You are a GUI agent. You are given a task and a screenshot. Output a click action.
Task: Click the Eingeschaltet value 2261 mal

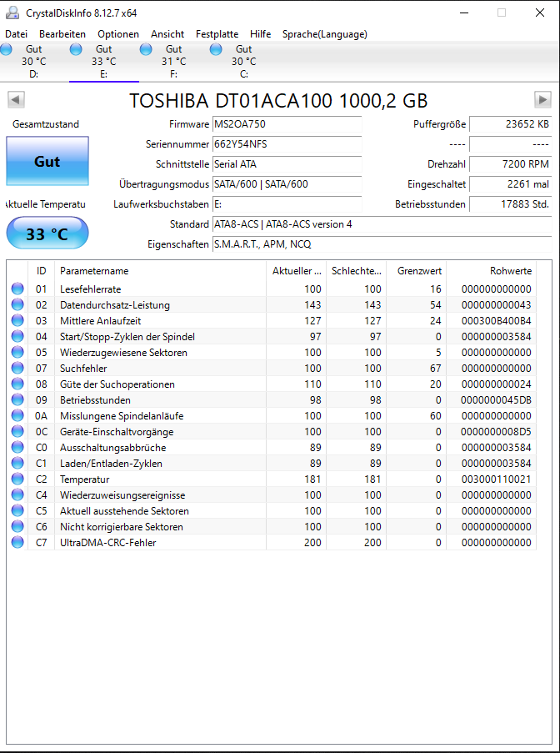click(511, 184)
